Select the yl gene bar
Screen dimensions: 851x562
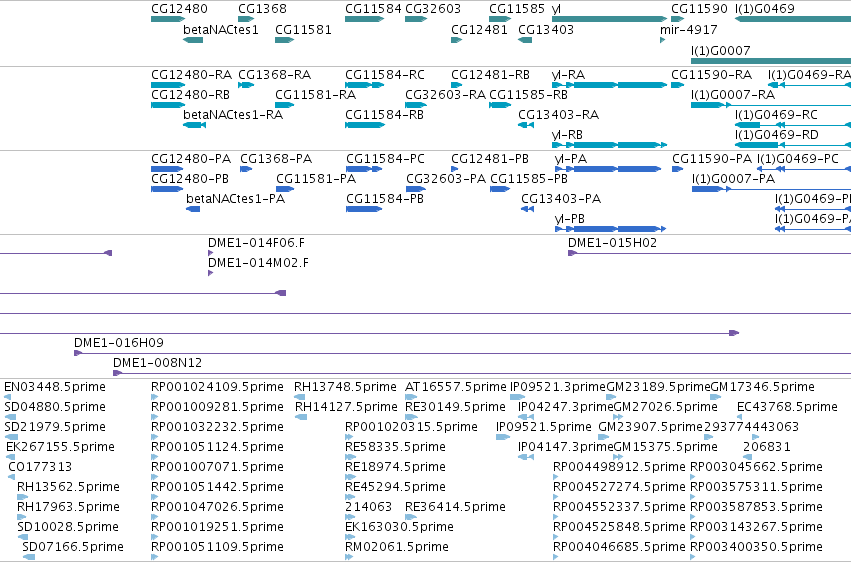[x=609, y=19]
